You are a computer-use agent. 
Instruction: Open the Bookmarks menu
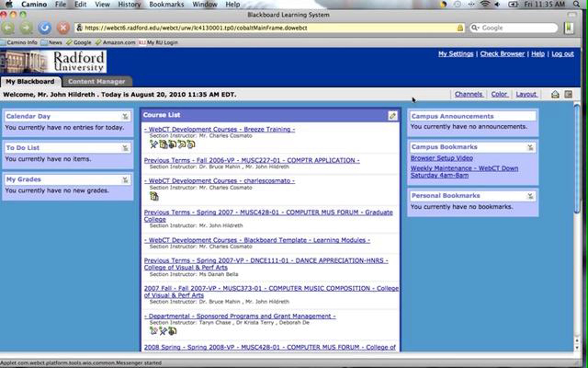167,4
